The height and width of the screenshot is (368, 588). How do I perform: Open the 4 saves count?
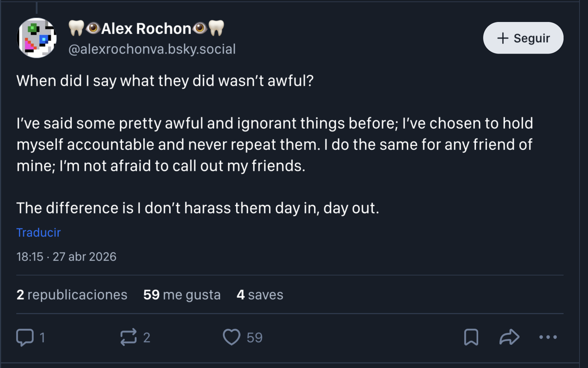point(260,295)
